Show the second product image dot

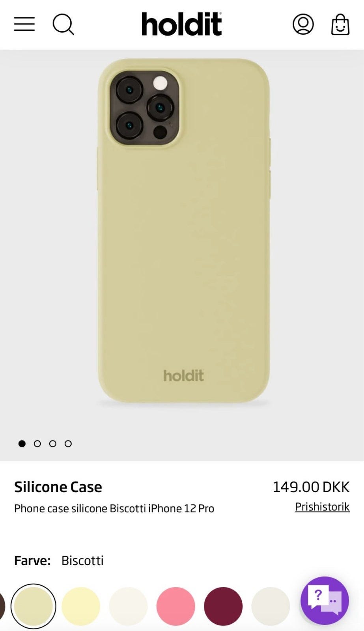click(37, 444)
